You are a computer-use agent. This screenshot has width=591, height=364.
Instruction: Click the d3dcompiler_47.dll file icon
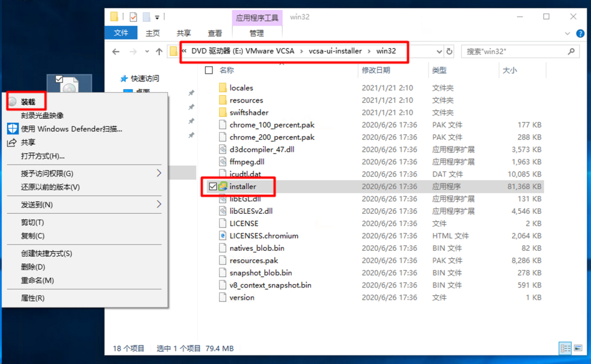(x=223, y=149)
